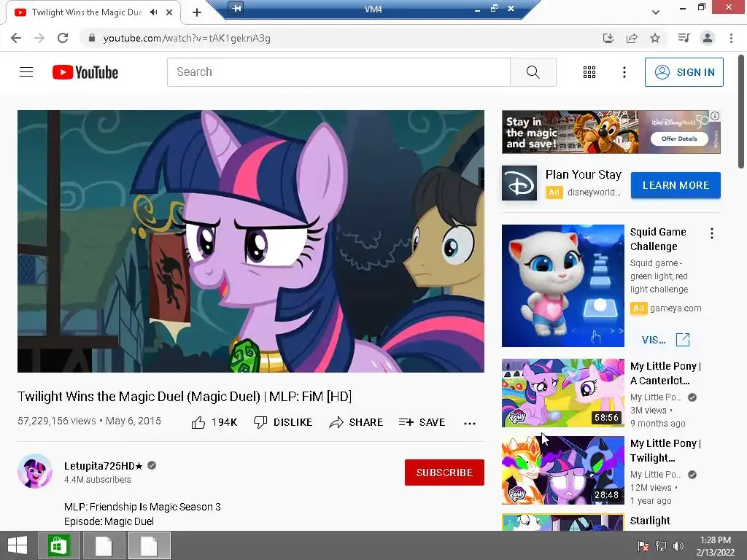Open the YouTube hamburger guide menu
The height and width of the screenshot is (560, 747).
tap(26, 72)
